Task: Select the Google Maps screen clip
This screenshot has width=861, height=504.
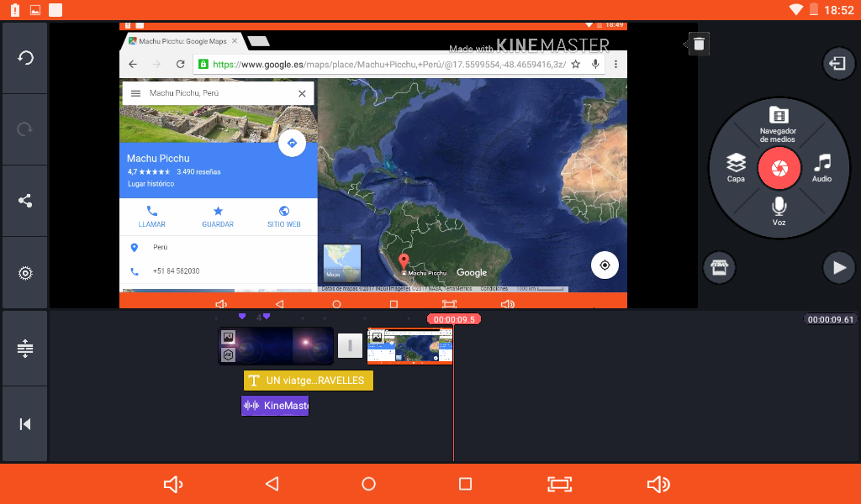Action: coord(409,345)
